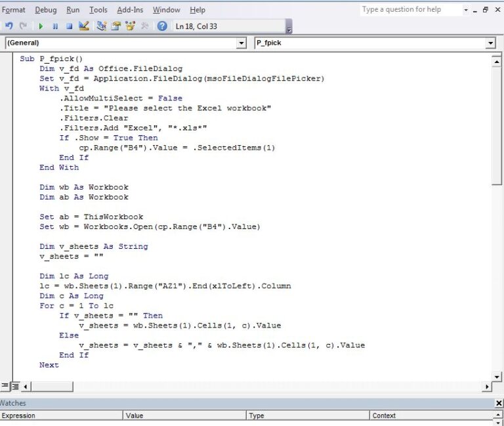Switch to Full Module View button
The height and width of the screenshot is (426, 504).
point(16,386)
